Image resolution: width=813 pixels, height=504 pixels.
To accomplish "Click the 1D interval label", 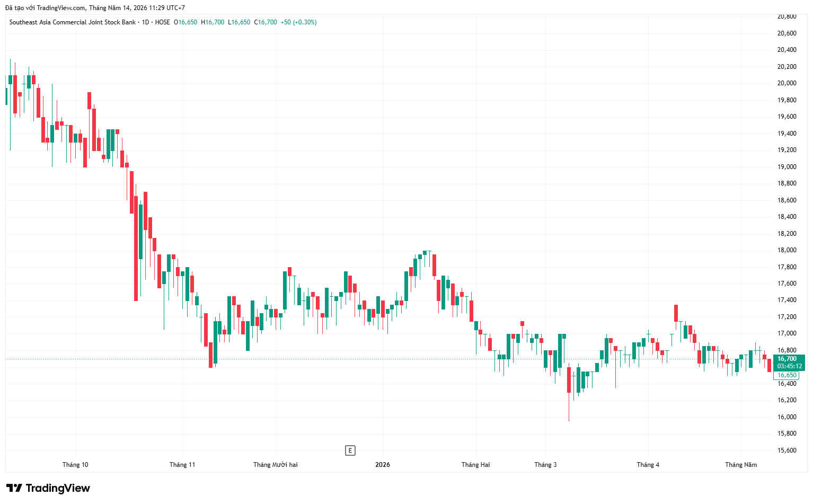I will point(145,22).
